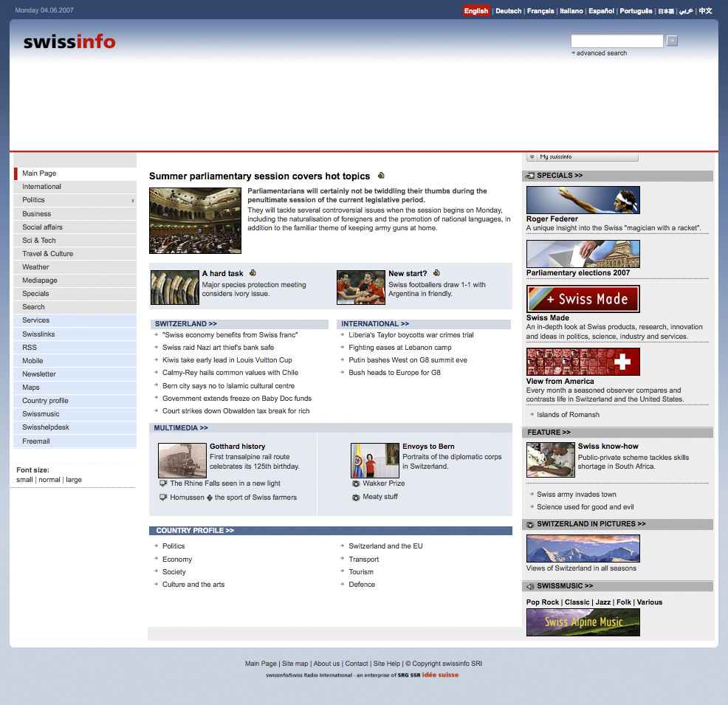Select Pop Rock in Swissmusic genres
The height and width of the screenshot is (705, 728).
[542, 602]
